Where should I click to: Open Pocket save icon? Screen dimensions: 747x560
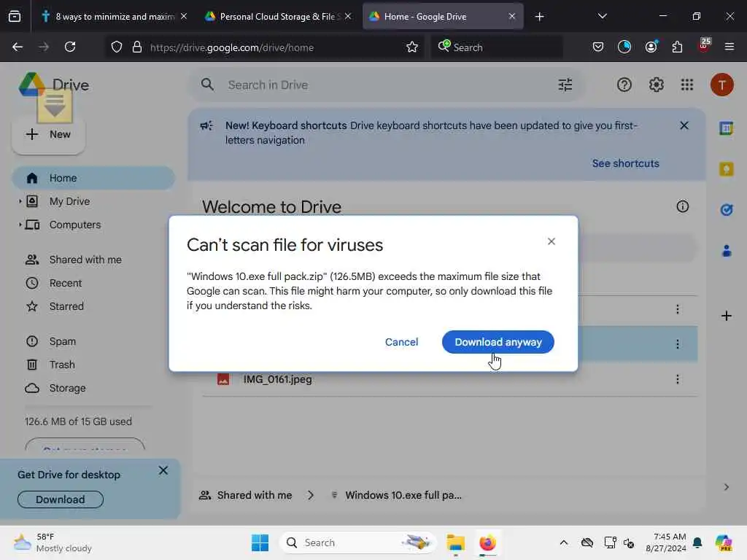pos(598,47)
